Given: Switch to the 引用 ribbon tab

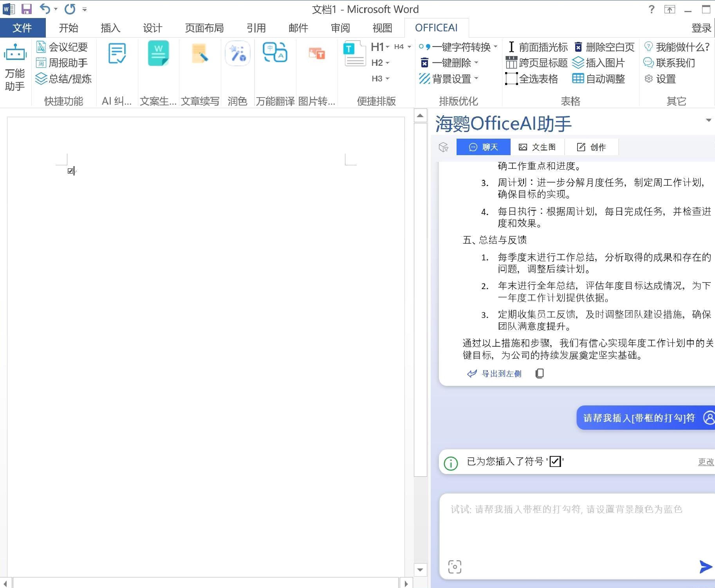Looking at the screenshot, I should 256,28.
